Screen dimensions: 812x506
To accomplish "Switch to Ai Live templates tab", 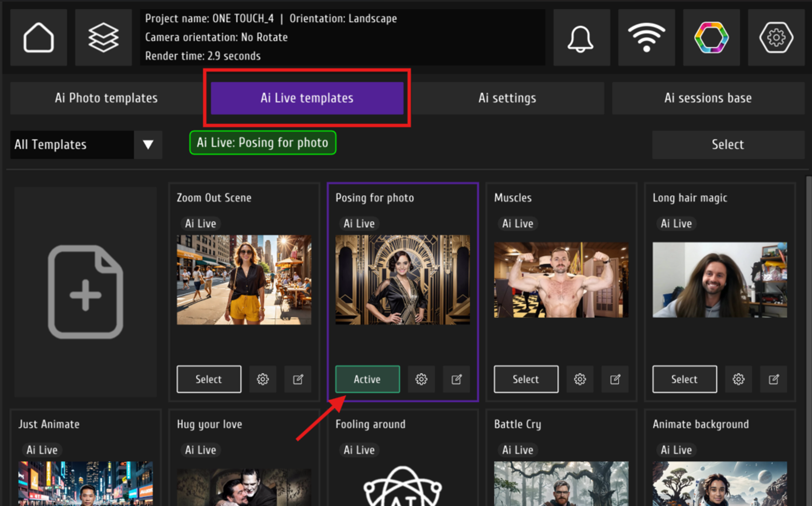I will click(x=307, y=98).
